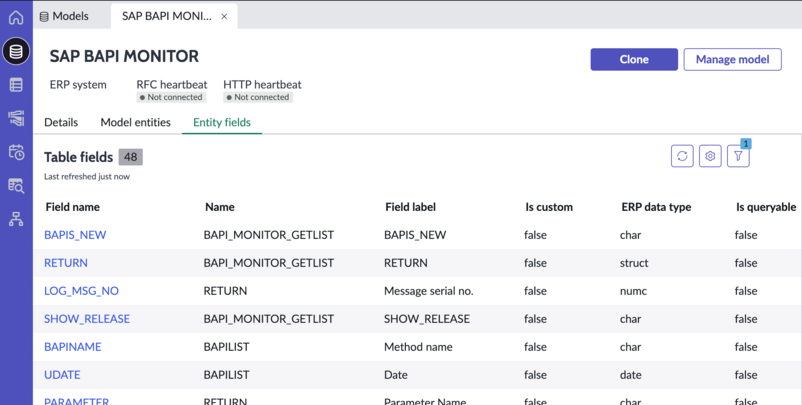802x405 pixels.
Task: Click BAPILIST name in BAPINAME row
Action: 227,347
